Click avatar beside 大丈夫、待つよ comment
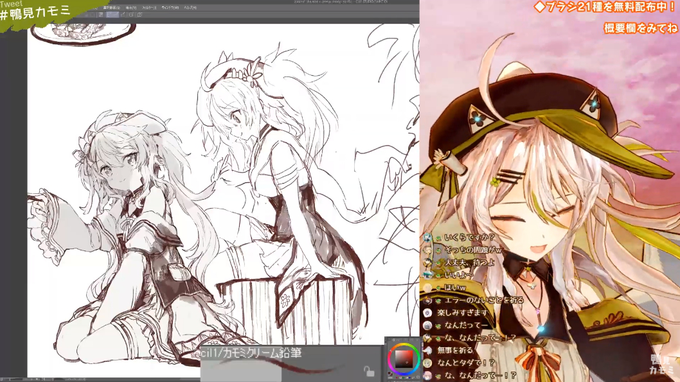The height and width of the screenshot is (382, 680). pyautogui.click(x=428, y=262)
